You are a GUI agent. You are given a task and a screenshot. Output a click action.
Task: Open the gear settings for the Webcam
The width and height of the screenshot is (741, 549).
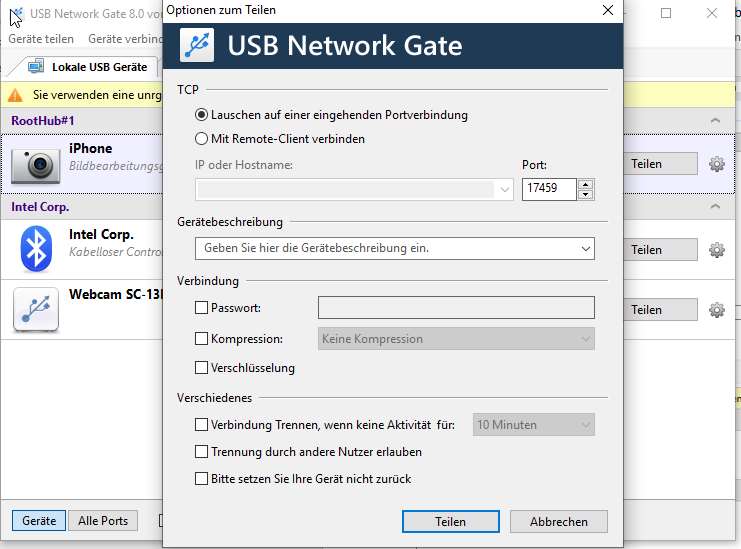click(716, 310)
